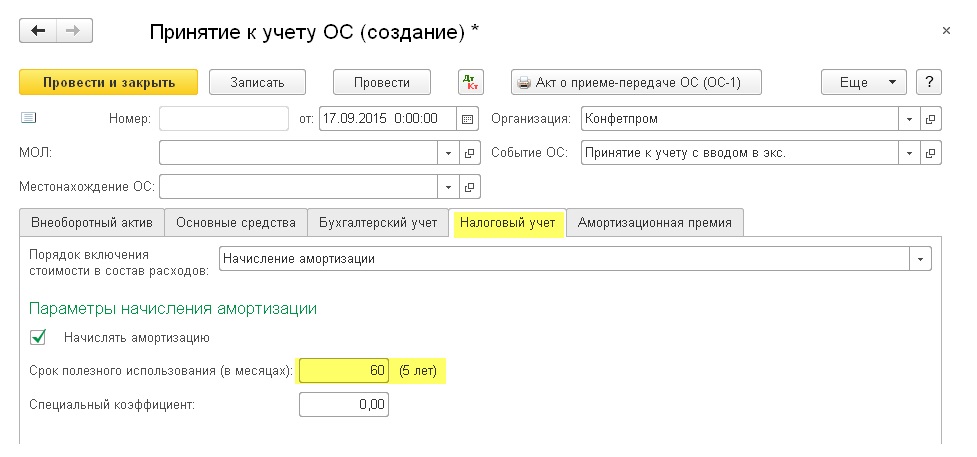Click the document status icon near Номер
Viewport: 977px width, 457px height.
tap(29, 117)
